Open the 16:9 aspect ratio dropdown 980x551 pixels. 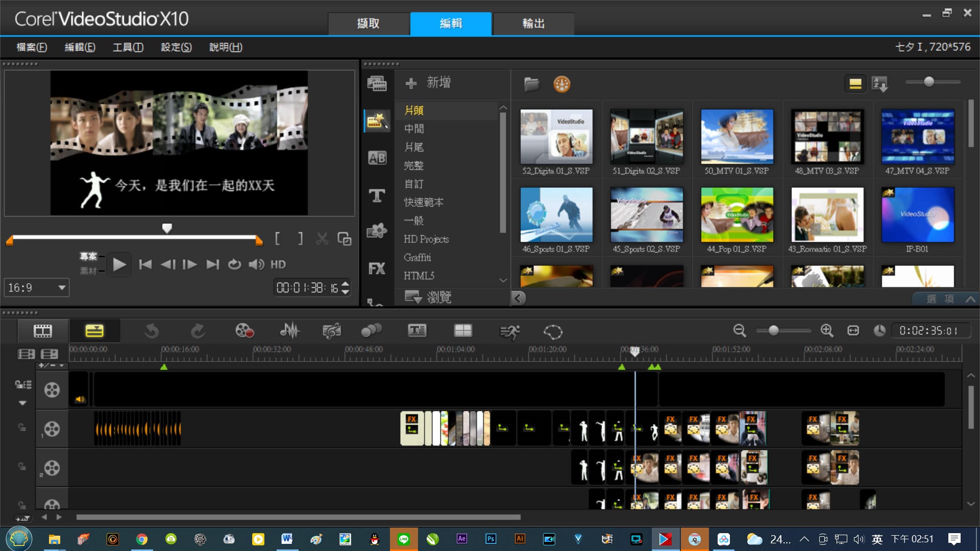point(37,288)
